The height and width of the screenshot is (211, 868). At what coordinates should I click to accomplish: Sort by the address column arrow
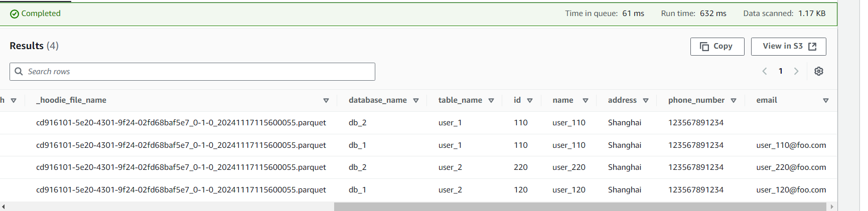[x=646, y=100]
